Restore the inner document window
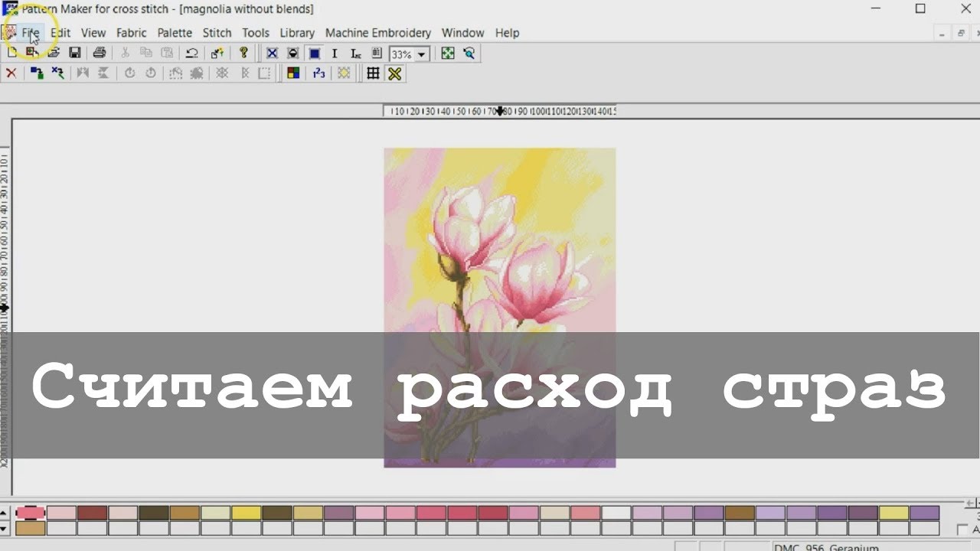Image resolution: width=980 pixels, height=551 pixels. (959, 33)
